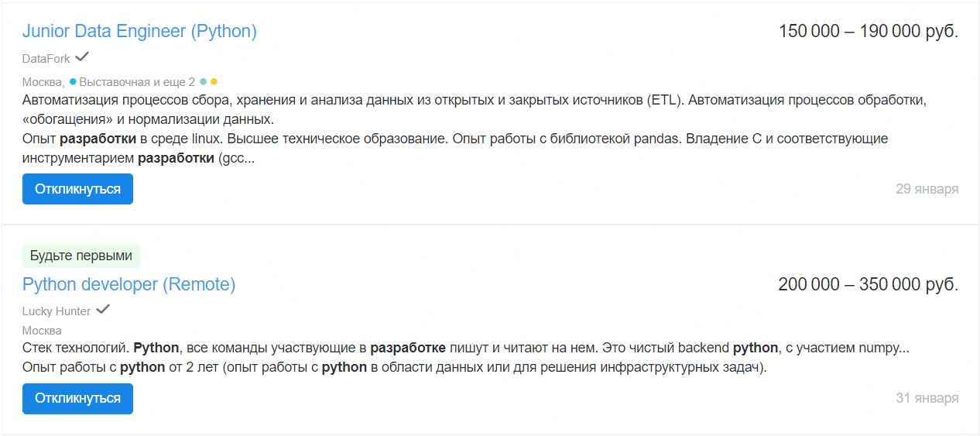Click the verified checkmark beside Lucky Hunter

[x=103, y=309]
